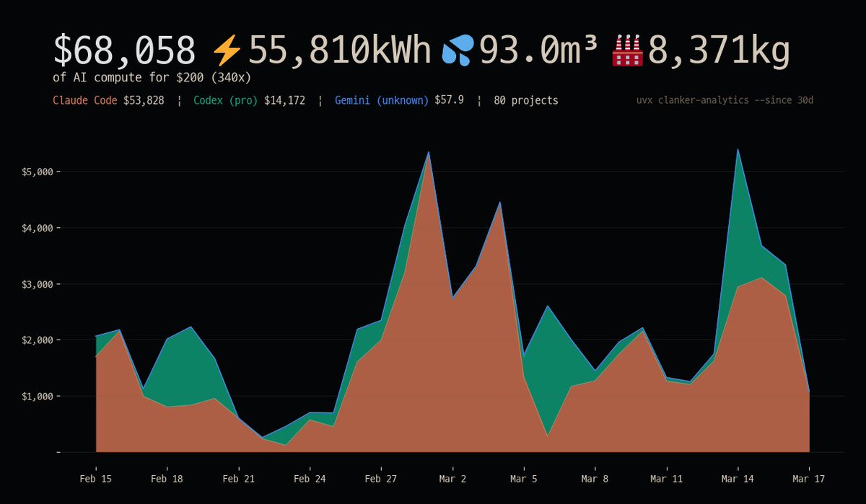Click the Feb 15 x-axis label
Viewport: 866px width, 504px height.
click(96, 478)
